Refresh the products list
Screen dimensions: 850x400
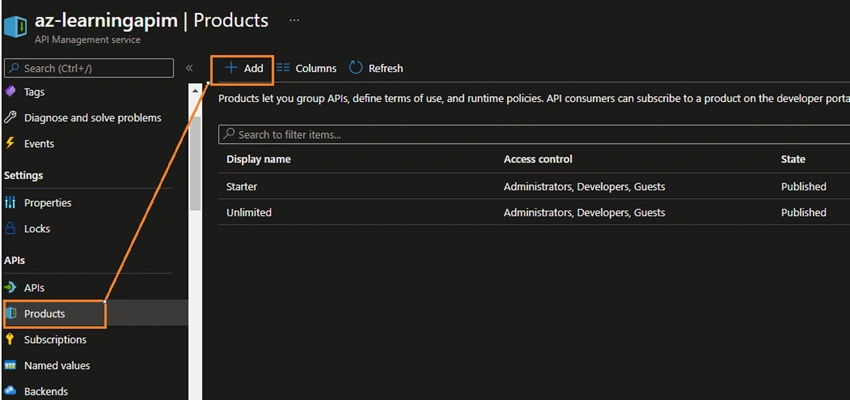click(x=376, y=68)
